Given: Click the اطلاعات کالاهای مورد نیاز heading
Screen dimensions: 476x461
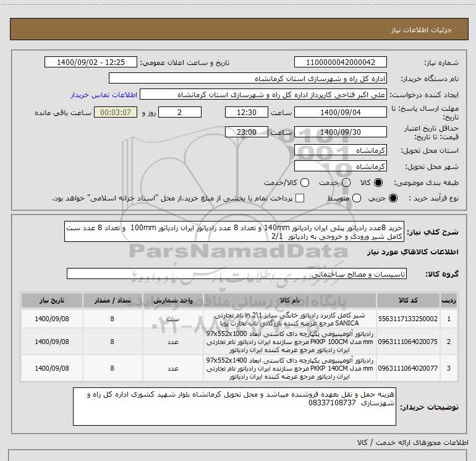Looking at the screenshot, I should (413, 252).
